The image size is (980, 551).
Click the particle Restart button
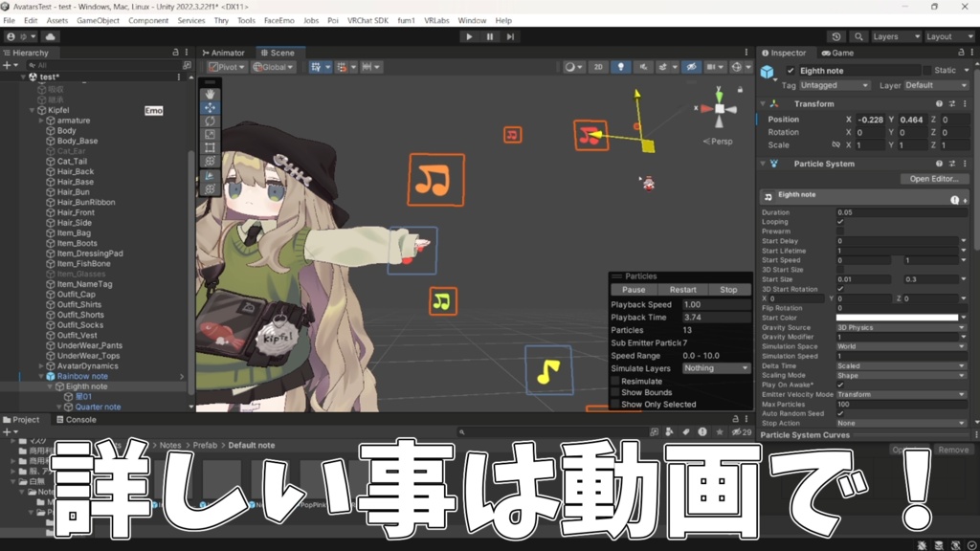pyautogui.click(x=682, y=290)
